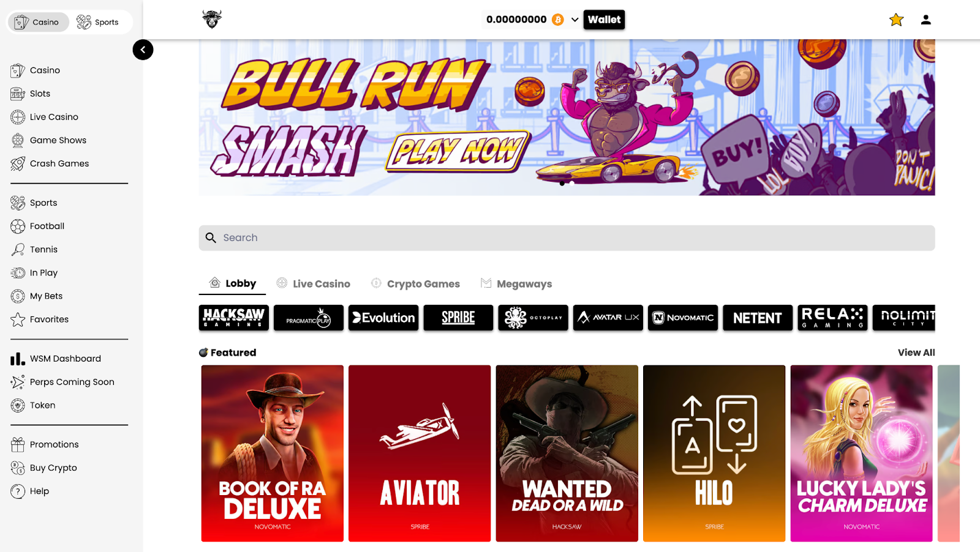Viewport: 980px width, 552px height.
Task: Expand the currency balance dropdown chevron
Action: [575, 20]
